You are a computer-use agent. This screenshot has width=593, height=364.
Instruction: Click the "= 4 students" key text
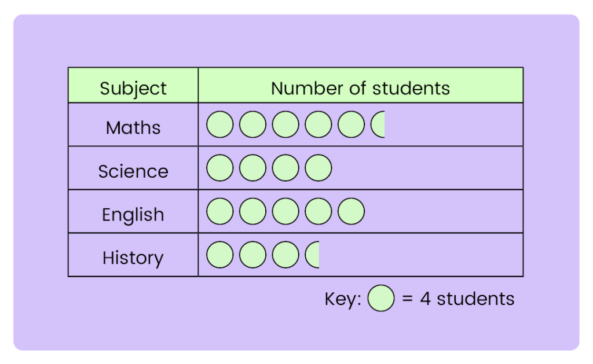pyautogui.click(x=458, y=299)
